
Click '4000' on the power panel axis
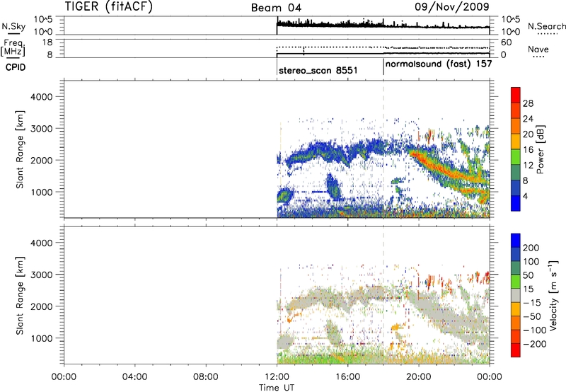pos(42,97)
